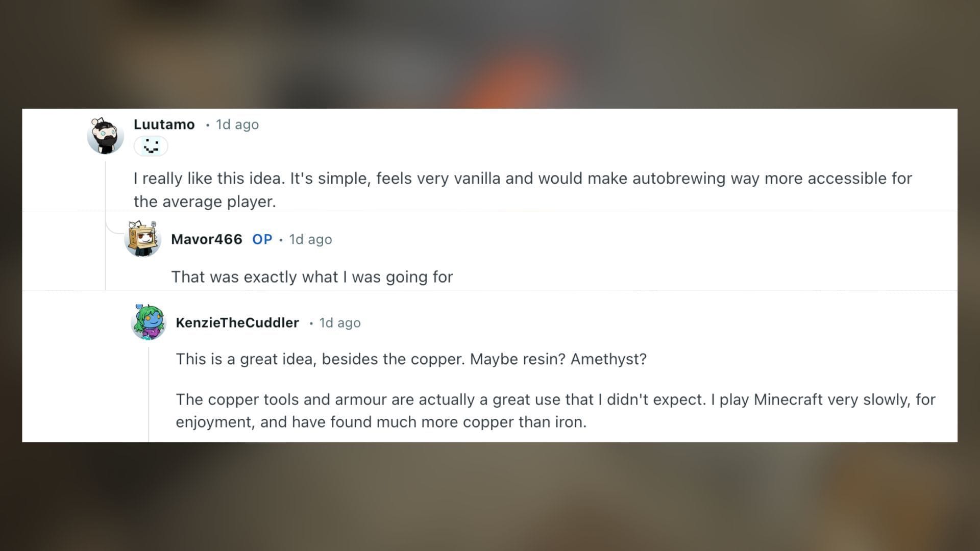Open KenzieTheCuddler's profile via username

click(237, 322)
